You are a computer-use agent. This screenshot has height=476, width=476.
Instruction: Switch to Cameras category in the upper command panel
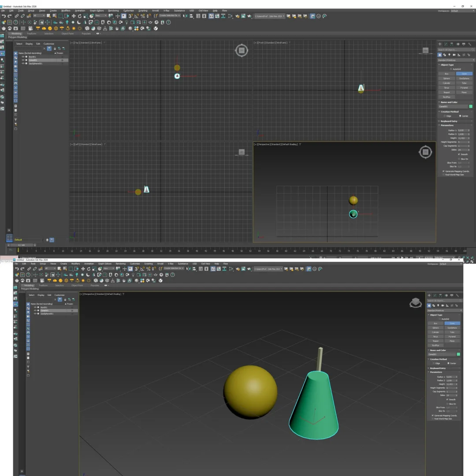454,55
